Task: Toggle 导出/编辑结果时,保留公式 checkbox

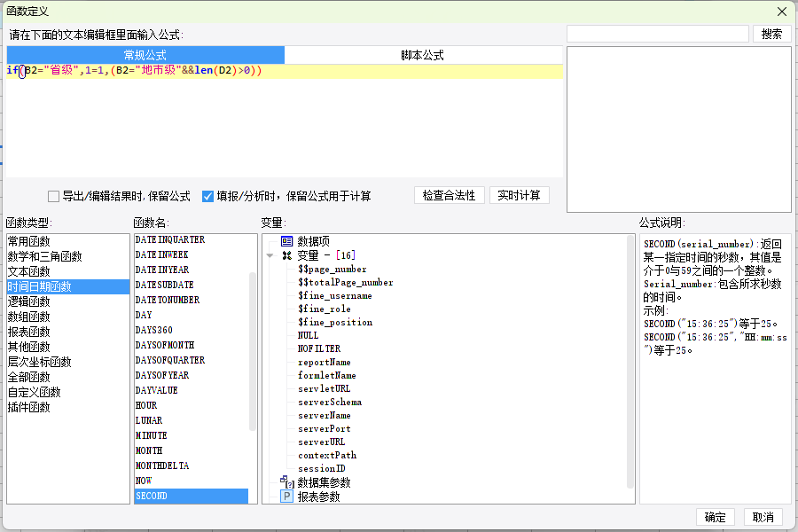Action: pos(53,197)
